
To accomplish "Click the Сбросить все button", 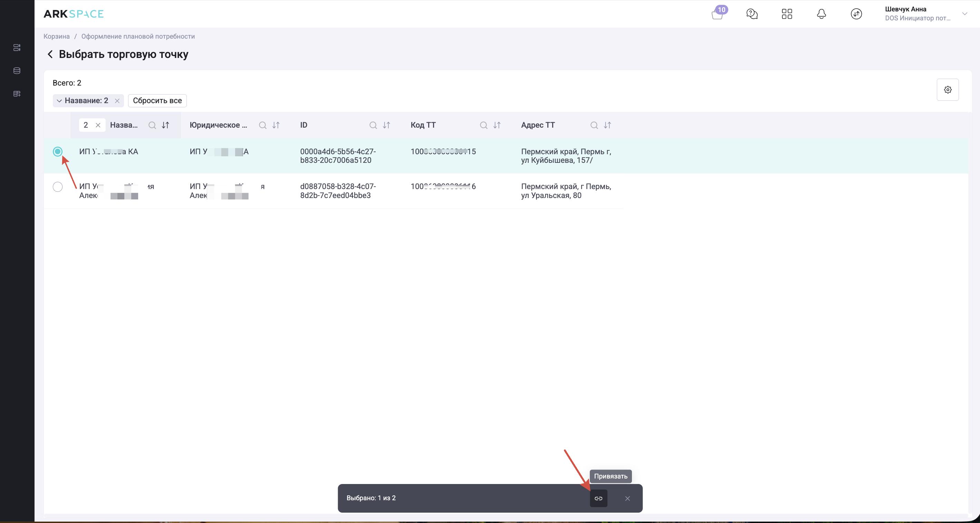I will [157, 101].
